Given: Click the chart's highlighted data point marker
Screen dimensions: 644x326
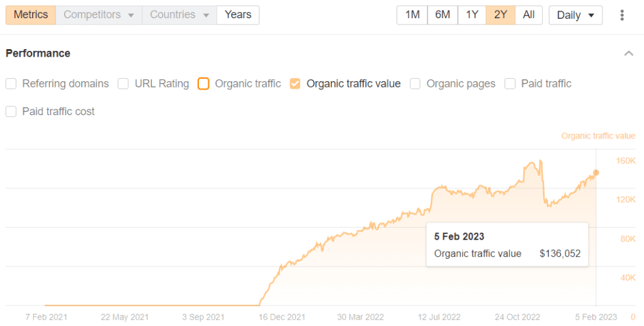Looking at the screenshot, I should (596, 172).
